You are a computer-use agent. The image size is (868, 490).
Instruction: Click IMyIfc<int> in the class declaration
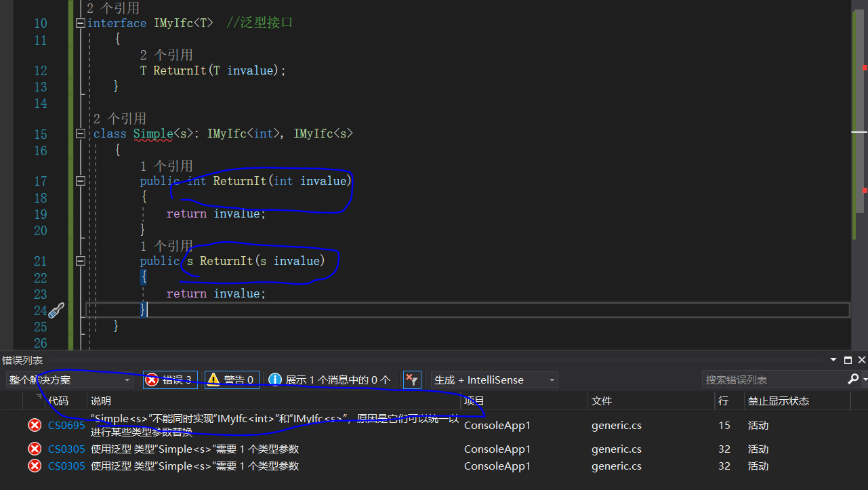coord(243,134)
